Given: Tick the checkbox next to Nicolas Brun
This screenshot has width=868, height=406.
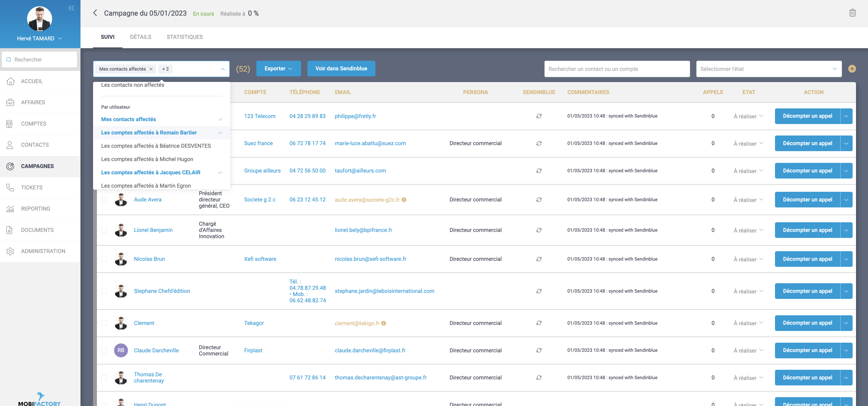Looking at the screenshot, I should click(x=104, y=259).
